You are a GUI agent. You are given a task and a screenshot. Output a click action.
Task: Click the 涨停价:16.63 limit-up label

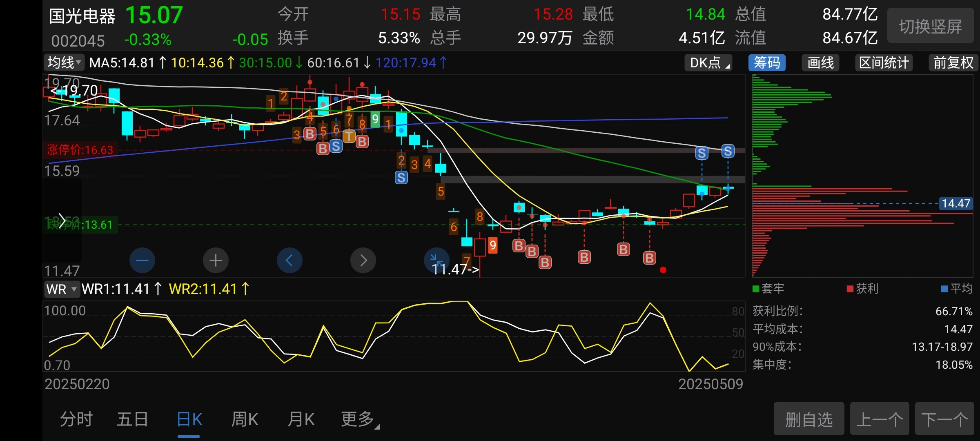click(x=80, y=150)
